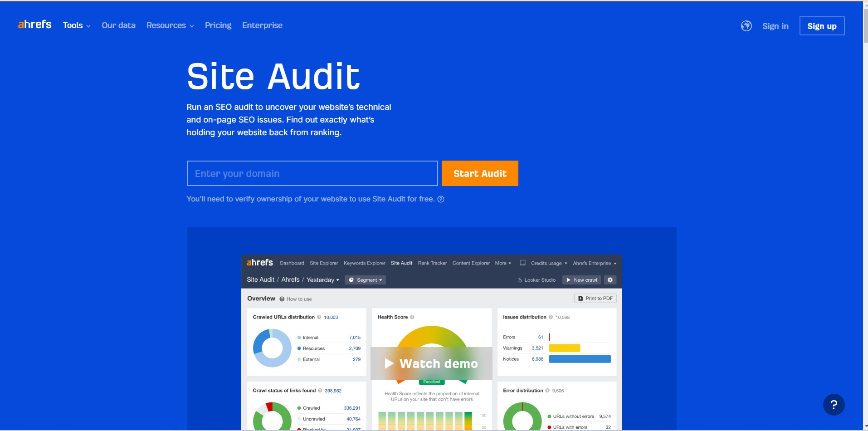The height and width of the screenshot is (431, 868).
Task: Click the Ahrefs breadcrumb in demo
Action: pos(290,279)
